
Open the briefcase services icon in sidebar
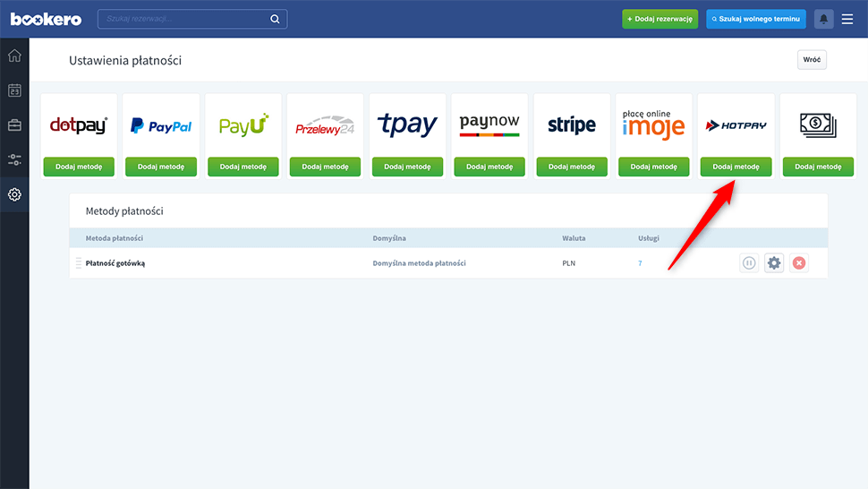pos(14,125)
